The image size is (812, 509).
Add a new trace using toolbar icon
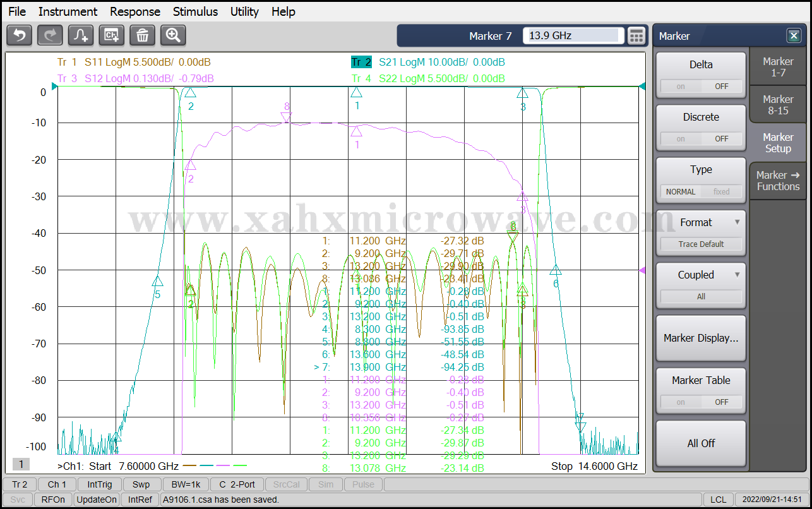coord(81,35)
